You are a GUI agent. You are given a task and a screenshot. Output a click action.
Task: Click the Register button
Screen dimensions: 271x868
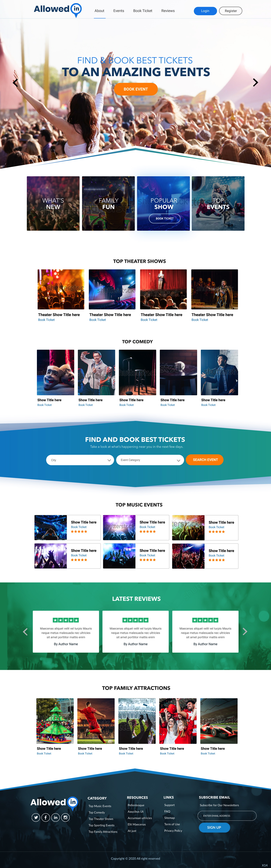coord(230,11)
